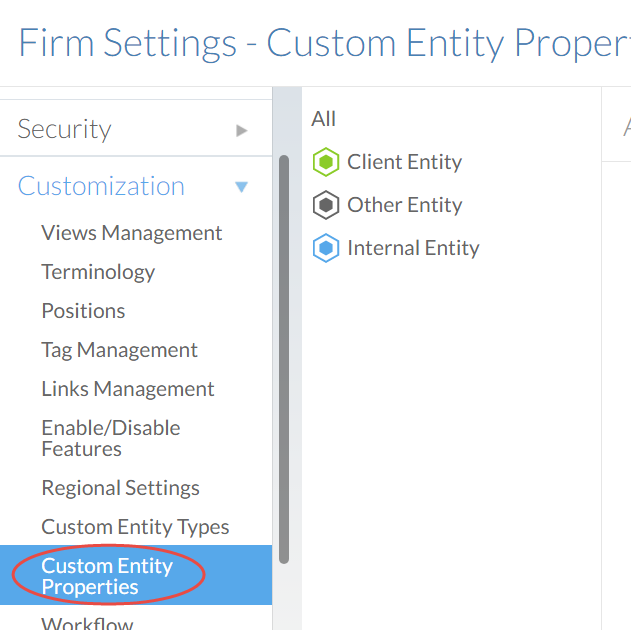Viewport: 631px width, 630px height.
Task: Select the Other Entity text label
Action: click(404, 205)
